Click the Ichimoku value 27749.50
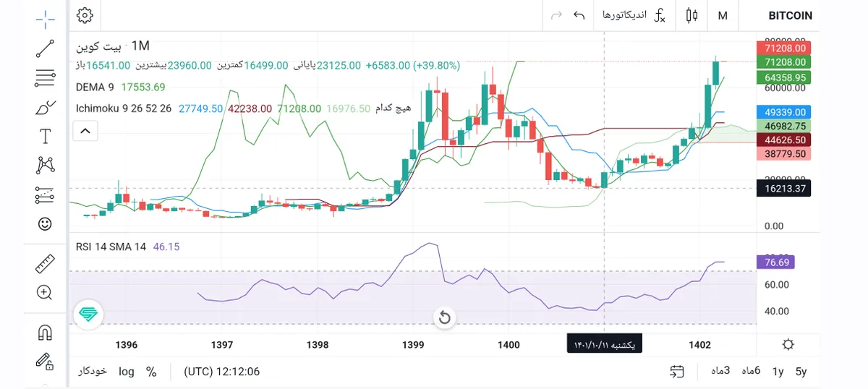Image resolution: width=868 pixels, height=389 pixels. click(x=200, y=108)
